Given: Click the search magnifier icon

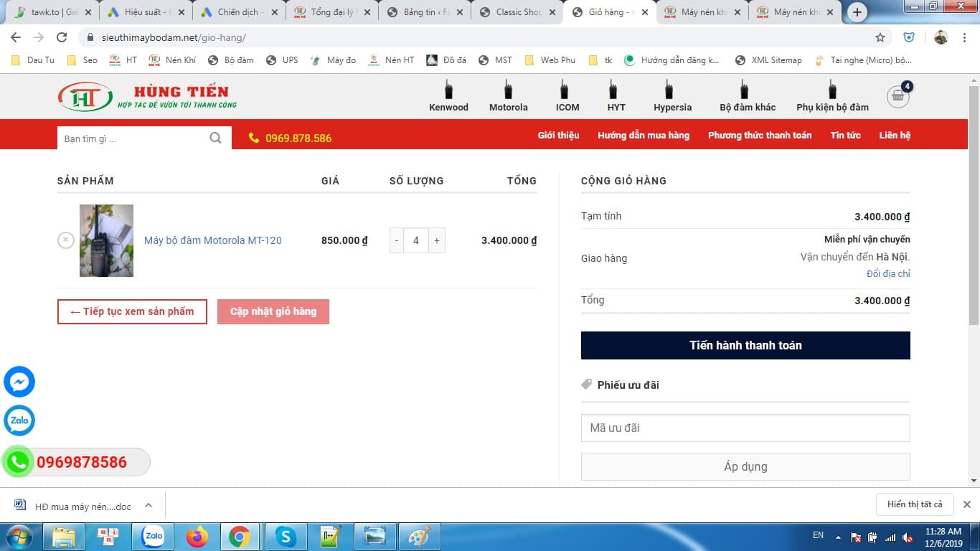Looking at the screenshot, I should click(x=215, y=138).
